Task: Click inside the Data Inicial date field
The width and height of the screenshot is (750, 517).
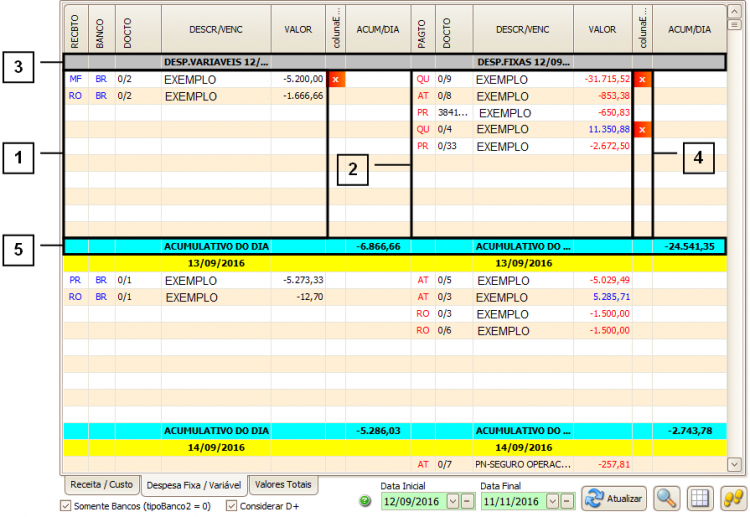Action: click(412, 500)
